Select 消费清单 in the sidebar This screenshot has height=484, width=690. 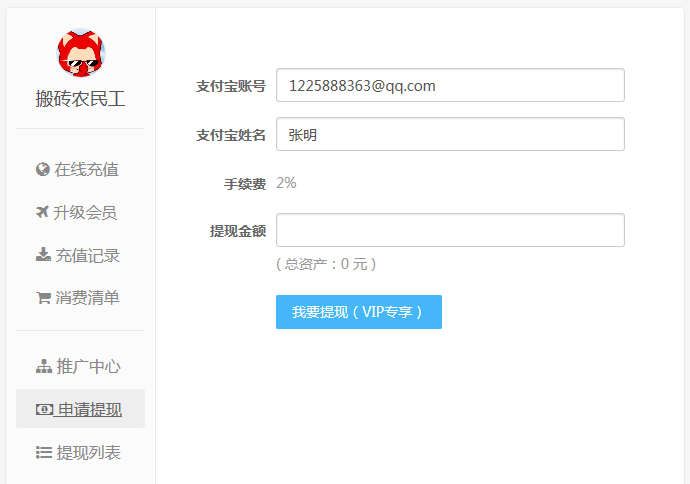click(x=87, y=298)
